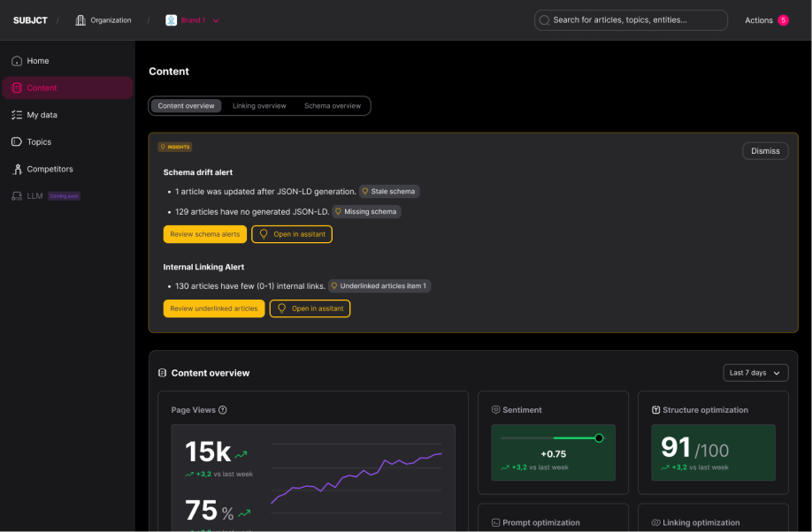Switch to the Schema overview tab
This screenshot has width=812, height=532.
click(x=333, y=105)
